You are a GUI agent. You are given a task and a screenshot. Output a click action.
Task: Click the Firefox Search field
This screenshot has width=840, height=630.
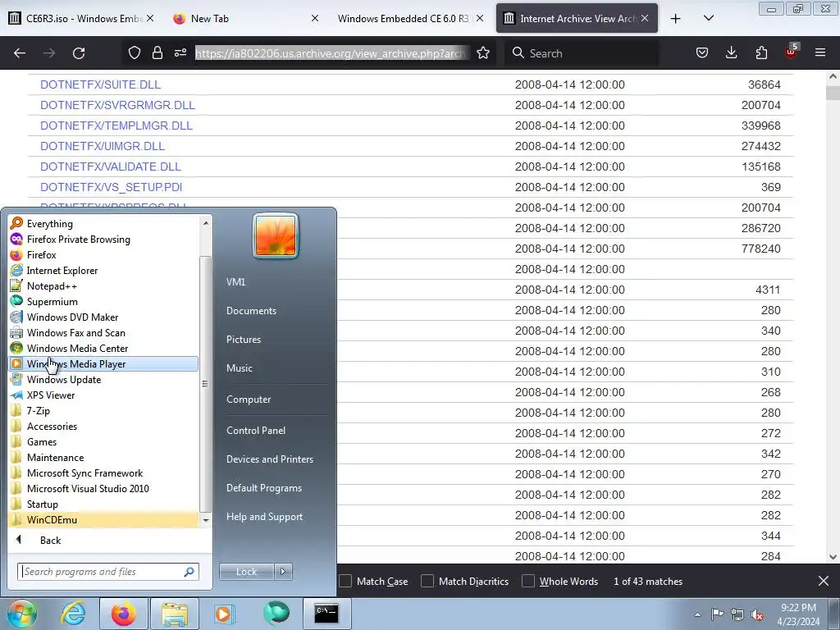tap(582, 53)
